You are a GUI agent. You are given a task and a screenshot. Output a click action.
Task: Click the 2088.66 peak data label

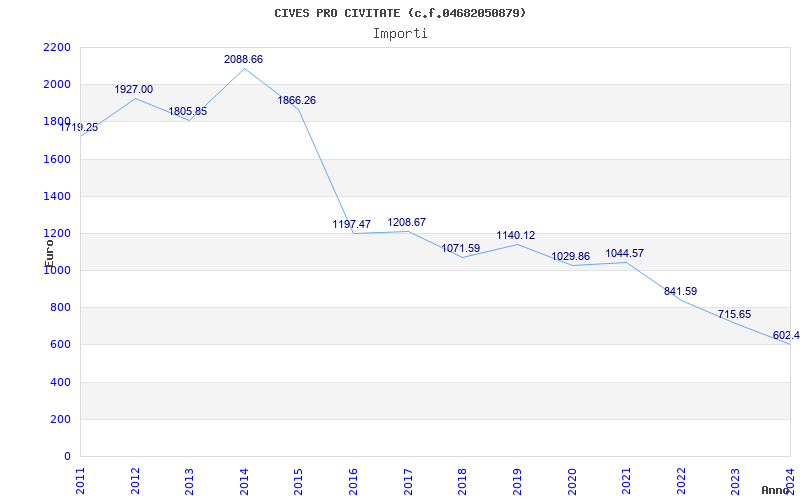(243, 60)
